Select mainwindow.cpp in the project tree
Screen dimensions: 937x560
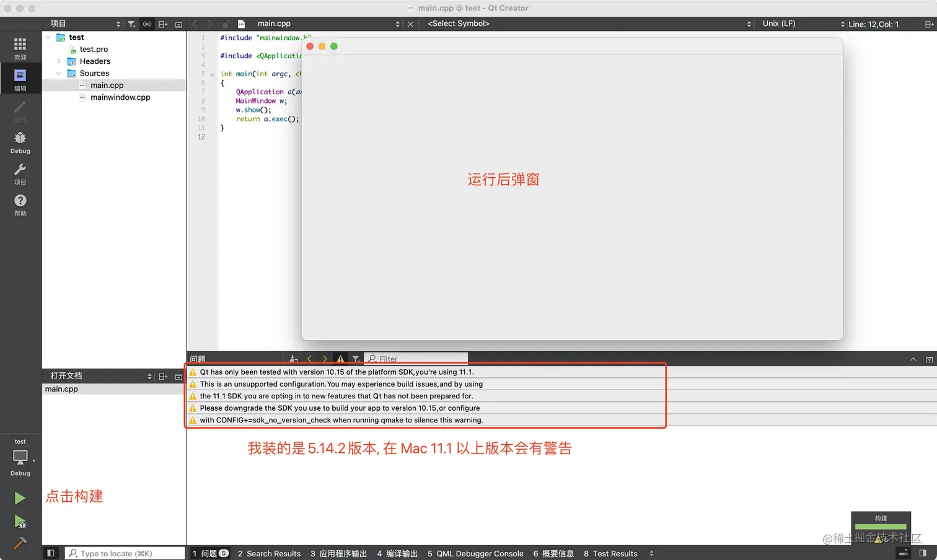click(x=120, y=97)
